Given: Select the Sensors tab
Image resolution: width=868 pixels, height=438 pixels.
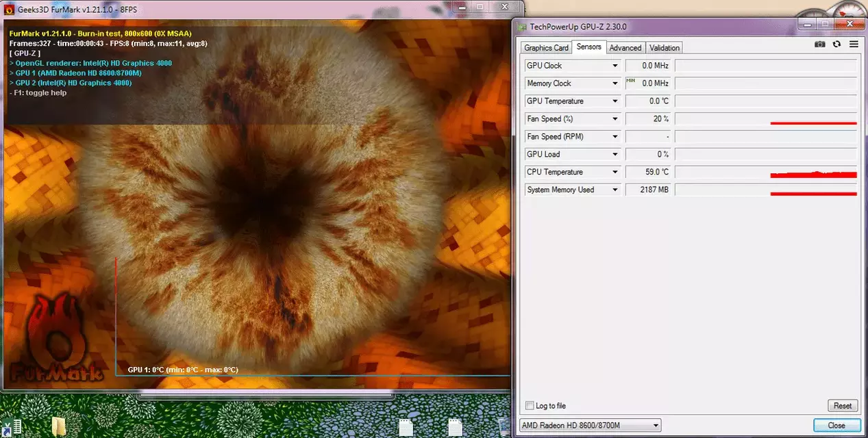Looking at the screenshot, I should [x=589, y=47].
